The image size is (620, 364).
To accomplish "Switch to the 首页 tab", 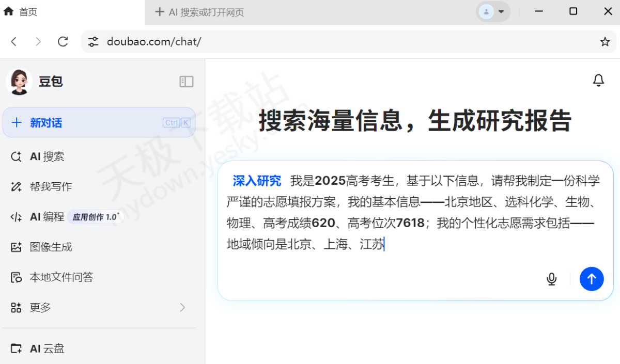I will coord(21,11).
